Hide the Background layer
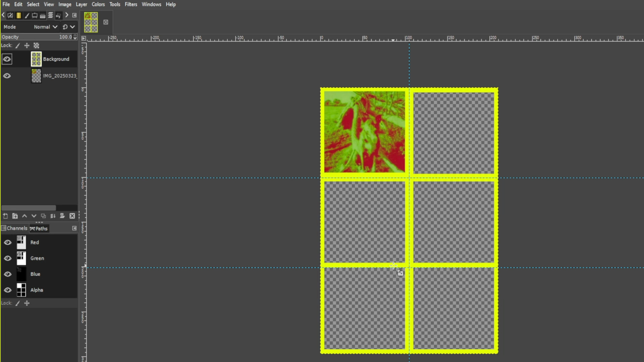This screenshot has height=362, width=644. 7,59
